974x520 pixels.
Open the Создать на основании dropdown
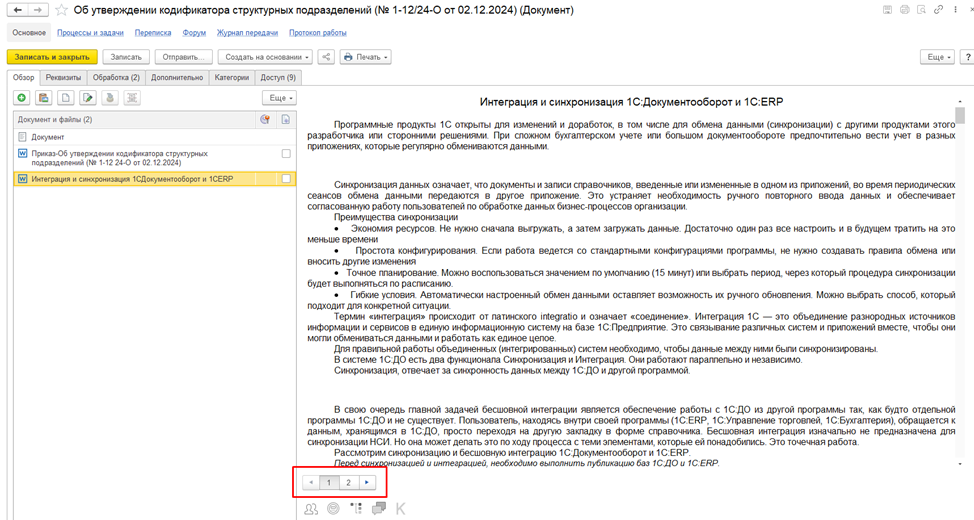(266, 57)
